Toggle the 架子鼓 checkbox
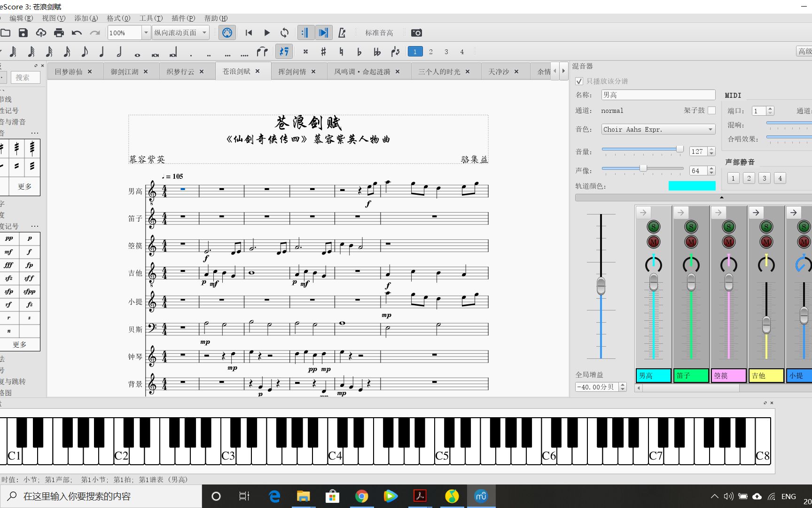Image resolution: width=812 pixels, height=508 pixels. click(x=711, y=110)
